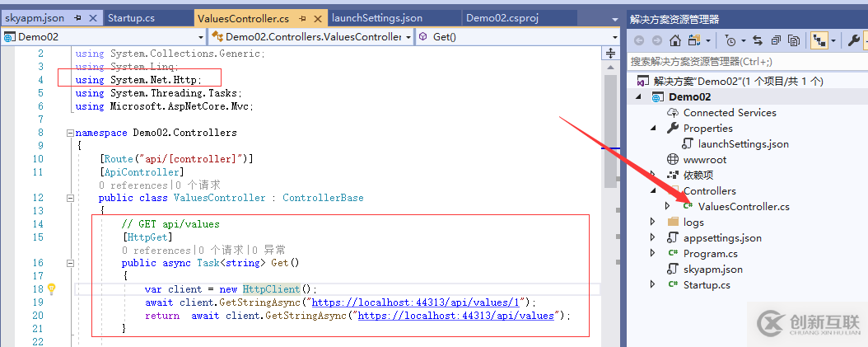Open the https://localhost:44313/api/values/1 link
Image resolution: width=868 pixels, height=347 pixels.
tap(420, 302)
